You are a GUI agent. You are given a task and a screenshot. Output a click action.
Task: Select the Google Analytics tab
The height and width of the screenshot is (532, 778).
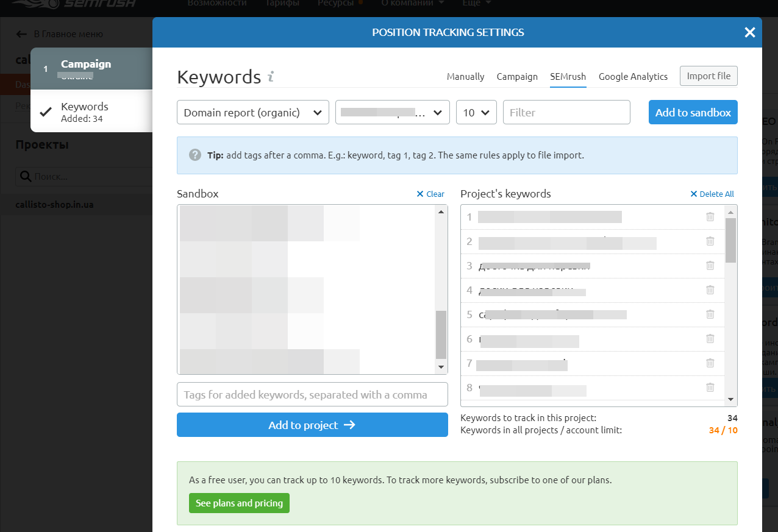pos(633,77)
